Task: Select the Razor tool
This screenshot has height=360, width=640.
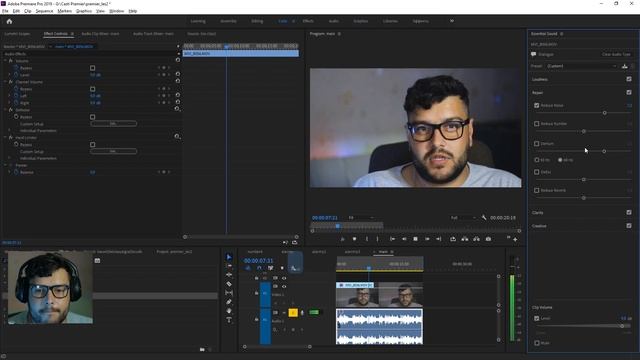Action: click(x=229, y=284)
